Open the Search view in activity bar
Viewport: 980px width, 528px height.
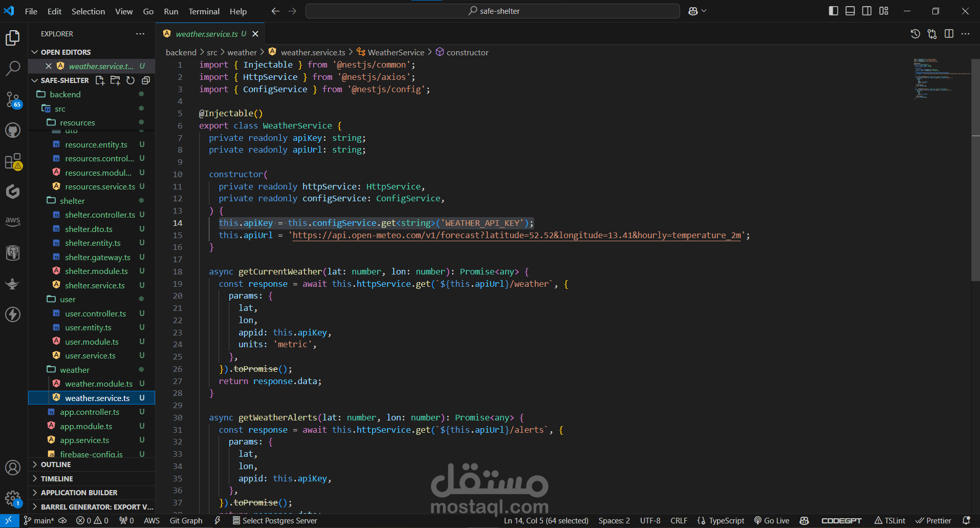pos(13,68)
